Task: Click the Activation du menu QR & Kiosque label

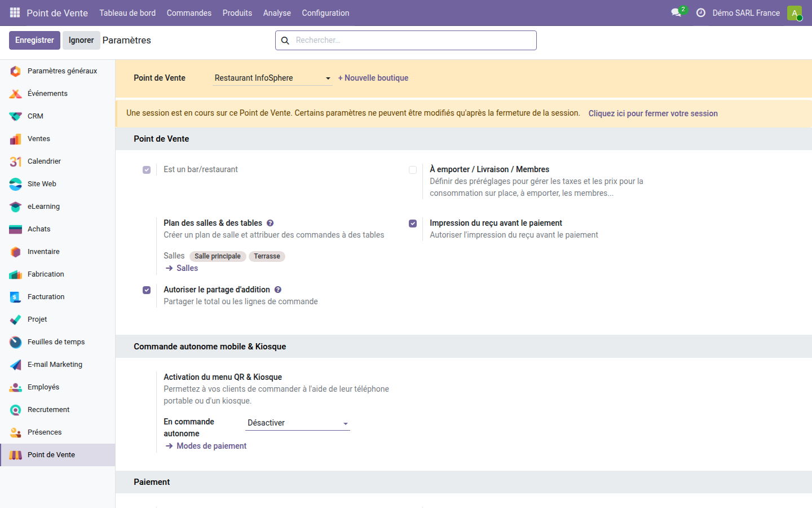Action: (x=223, y=377)
